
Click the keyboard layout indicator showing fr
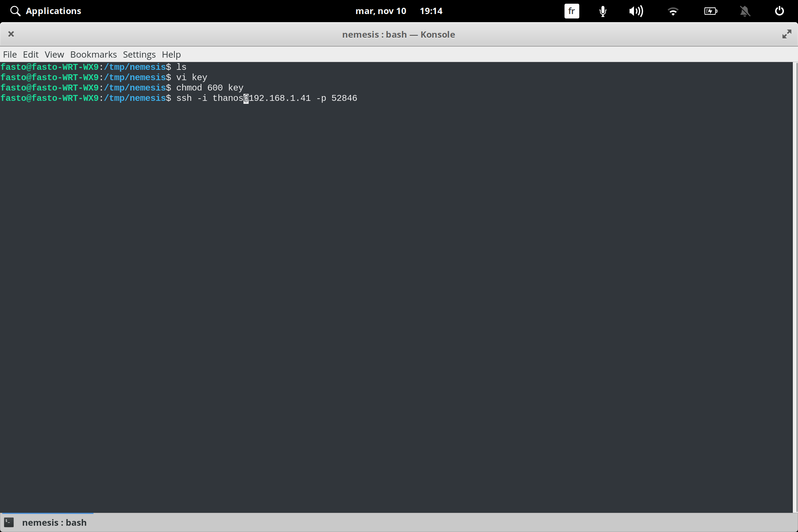571,11
